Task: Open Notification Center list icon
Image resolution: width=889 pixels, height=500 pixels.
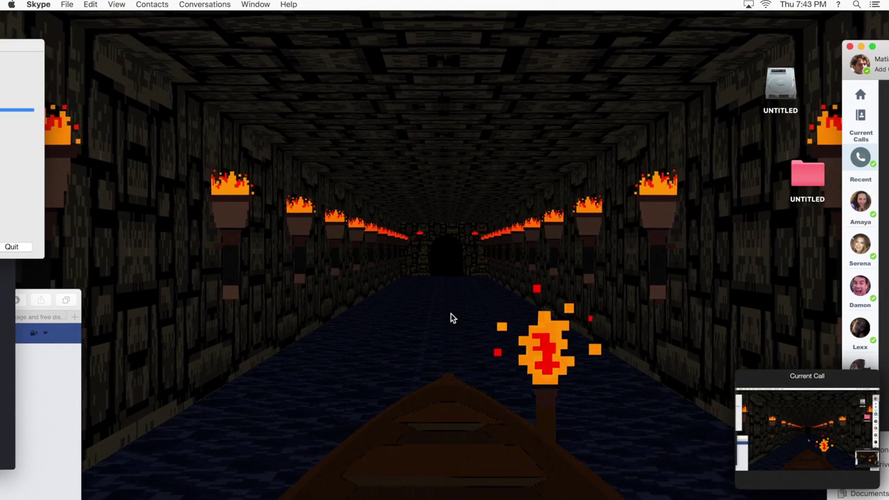Action: [875, 5]
